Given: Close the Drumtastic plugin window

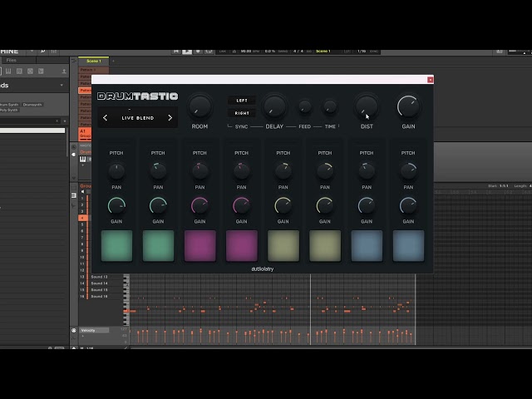Looking at the screenshot, I should 431,80.
